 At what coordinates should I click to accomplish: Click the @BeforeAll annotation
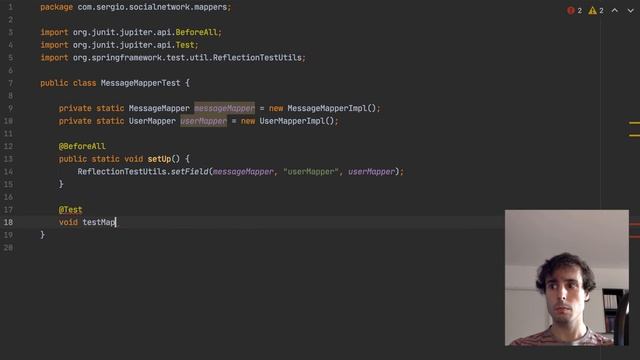coord(82,146)
